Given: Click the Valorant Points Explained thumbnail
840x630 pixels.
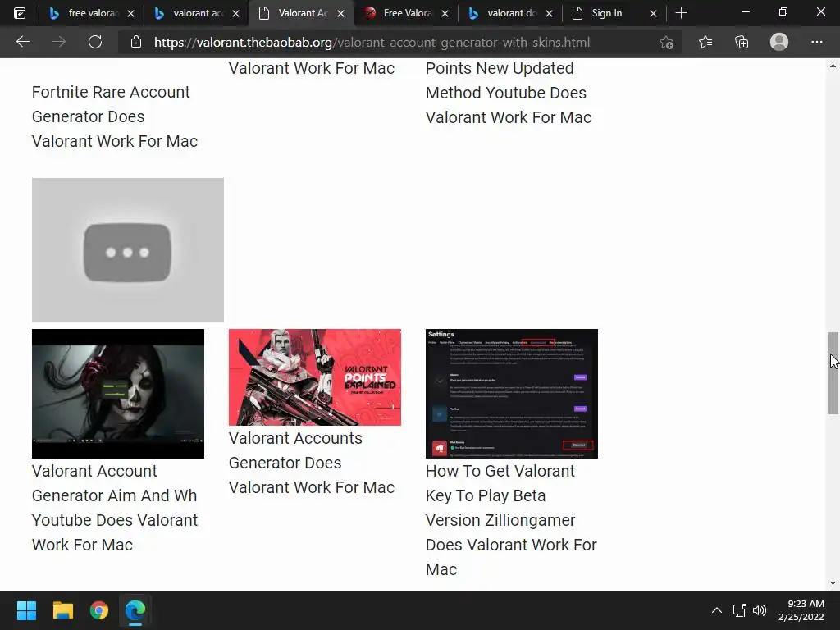Looking at the screenshot, I should (x=314, y=377).
